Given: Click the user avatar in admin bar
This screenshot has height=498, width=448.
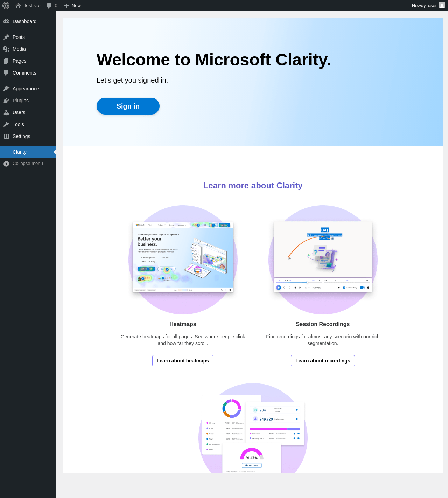Looking at the screenshot, I should point(442,5).
